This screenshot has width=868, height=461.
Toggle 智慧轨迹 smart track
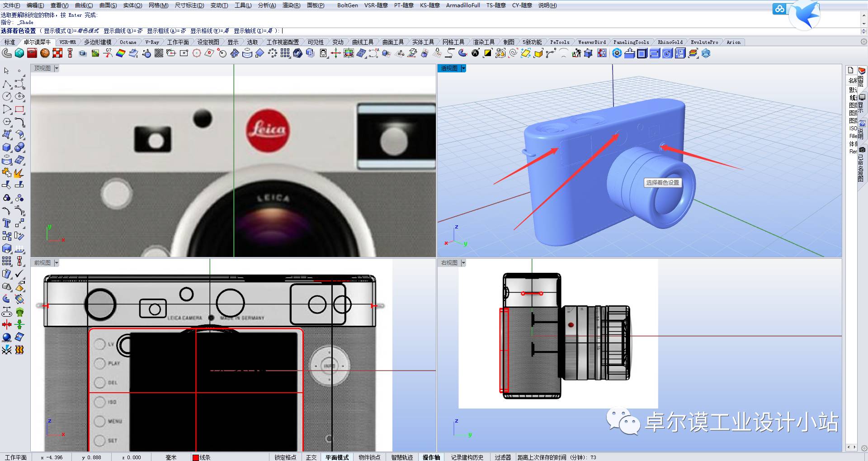point(402,457)
